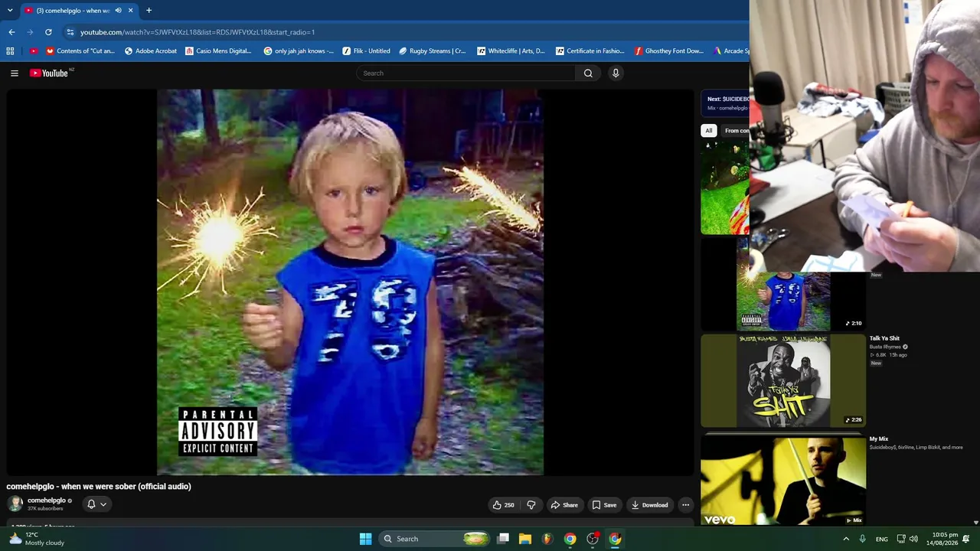Open the FL Studio taskbar icon
Image resolution: width=980 pixels, height=551 pixels.
(x=547, y=539)
